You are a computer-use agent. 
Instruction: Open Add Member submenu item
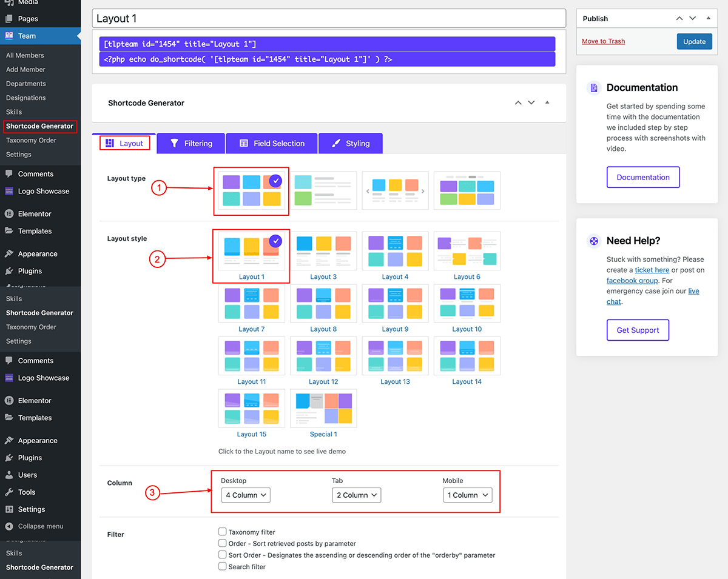25,70
